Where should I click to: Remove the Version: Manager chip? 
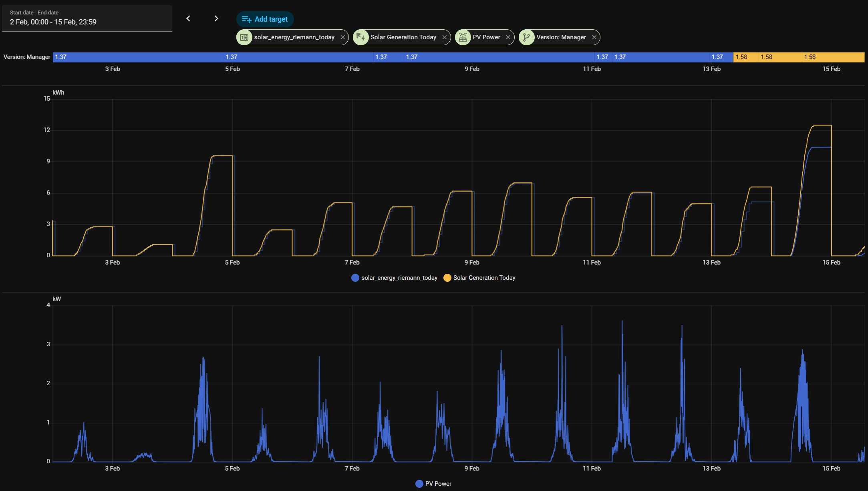coord(594,37)
